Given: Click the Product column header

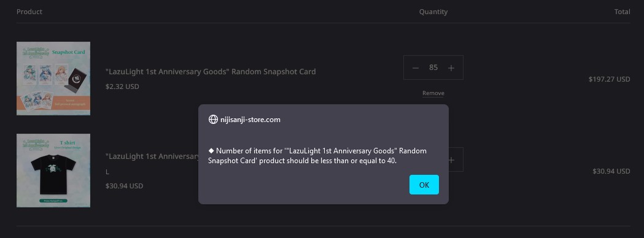Looking at the screenshot, I should point(29,12).
